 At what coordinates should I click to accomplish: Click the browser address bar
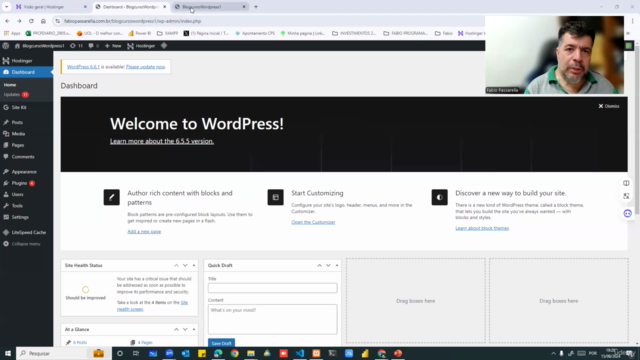coord(269,21)
